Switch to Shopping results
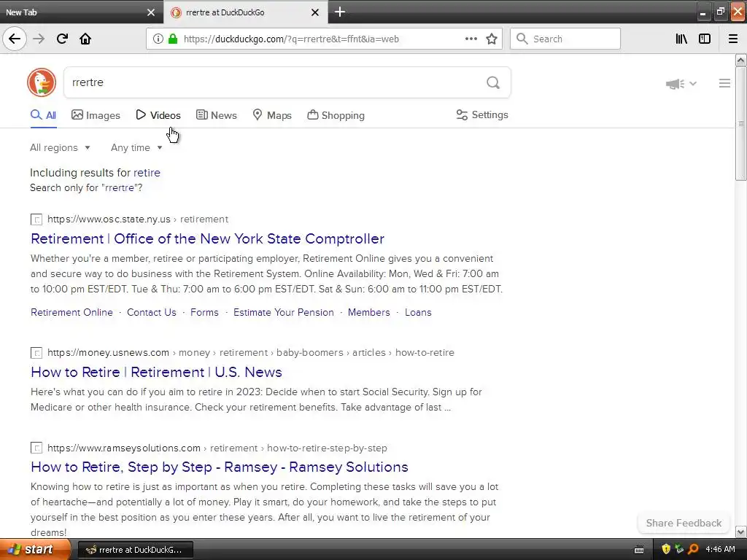 click(336, 115)
